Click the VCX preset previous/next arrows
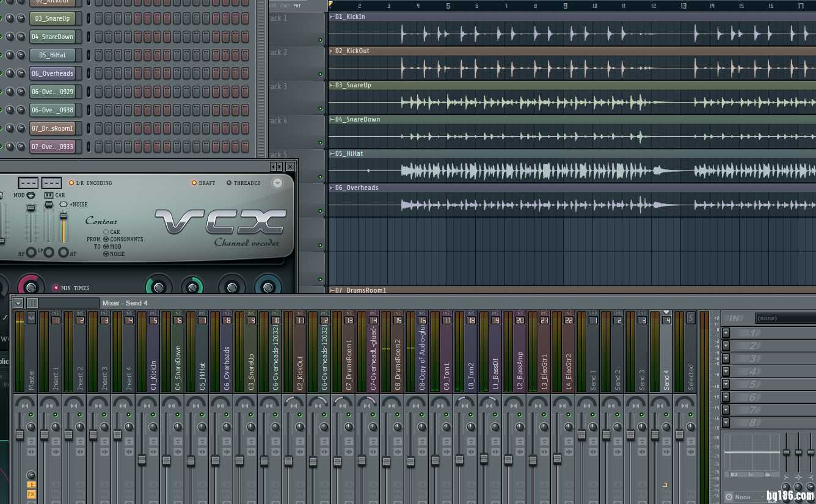 (277, 166)
